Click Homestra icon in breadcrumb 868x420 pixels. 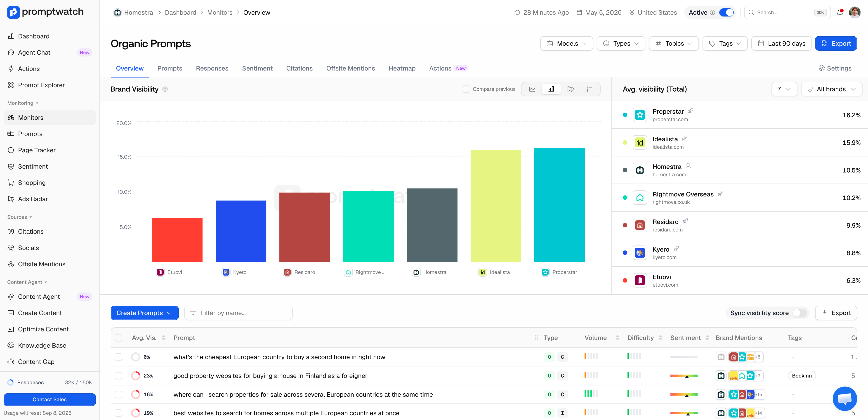point(117,12)
